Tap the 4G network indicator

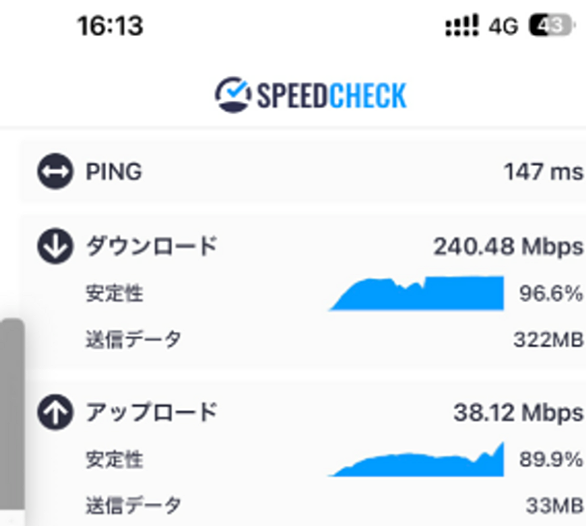503,27
